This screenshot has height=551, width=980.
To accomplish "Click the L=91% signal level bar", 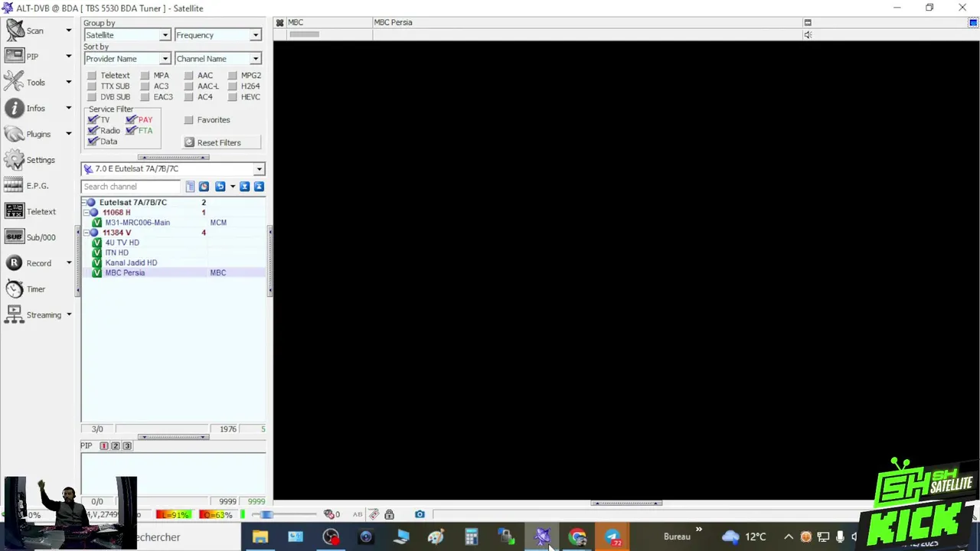I will click(173, 515).
